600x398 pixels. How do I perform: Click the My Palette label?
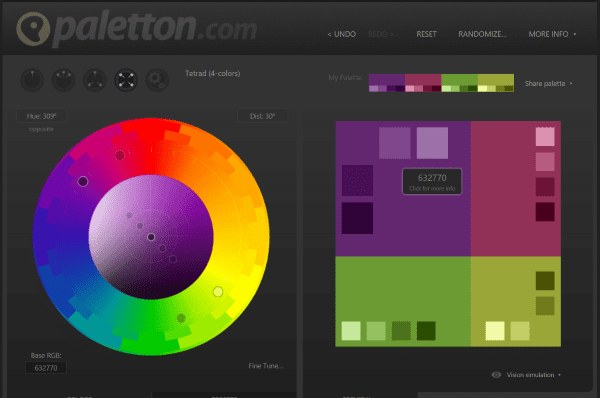click(x=345, y=78)
